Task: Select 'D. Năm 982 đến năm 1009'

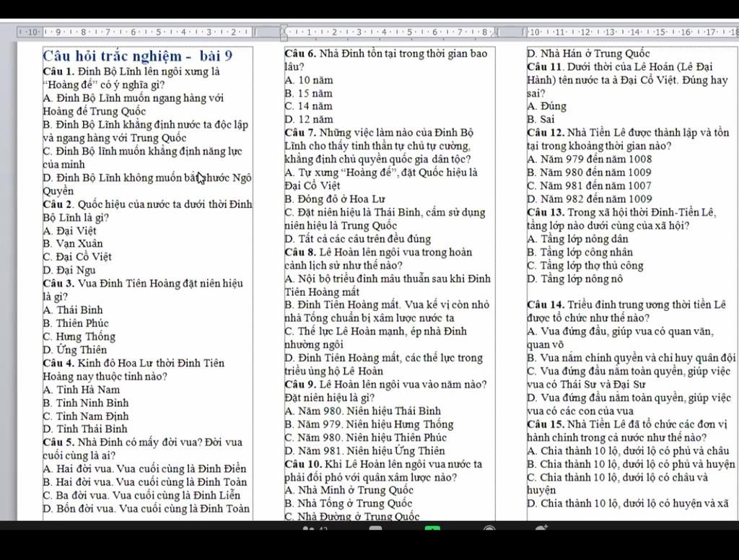Action: pos(589,199)
